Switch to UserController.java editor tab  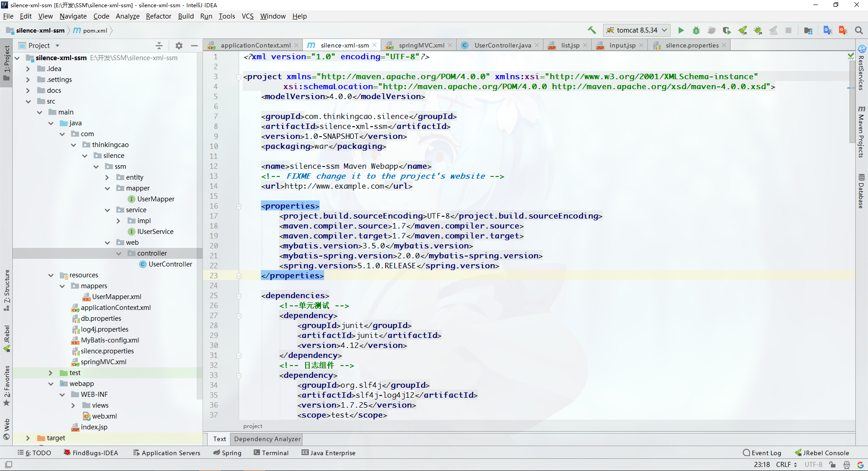tap(500, 45)
